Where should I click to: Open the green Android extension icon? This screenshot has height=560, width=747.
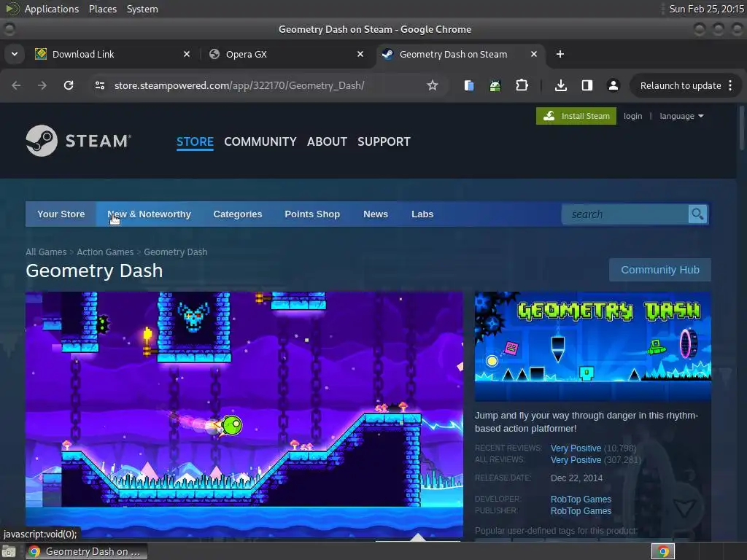(495, 85)
